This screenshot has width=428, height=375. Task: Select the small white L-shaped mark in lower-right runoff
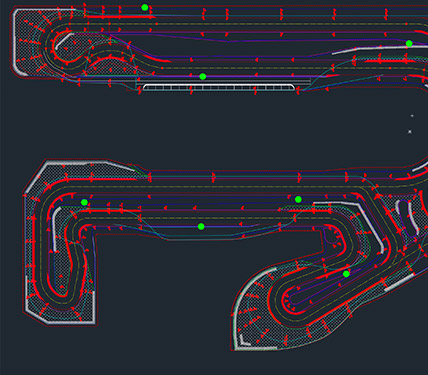click(x=244, y=341)
